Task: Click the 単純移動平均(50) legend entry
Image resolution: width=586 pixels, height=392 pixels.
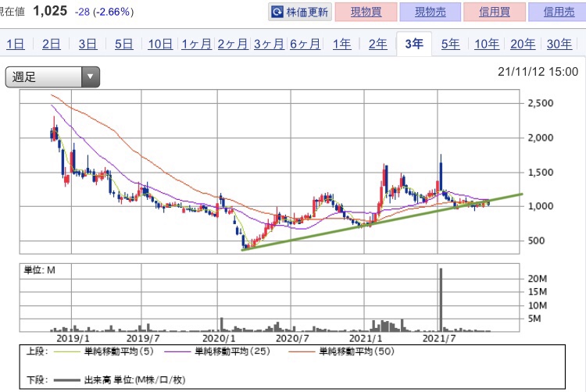Action: tap(341, 351)
